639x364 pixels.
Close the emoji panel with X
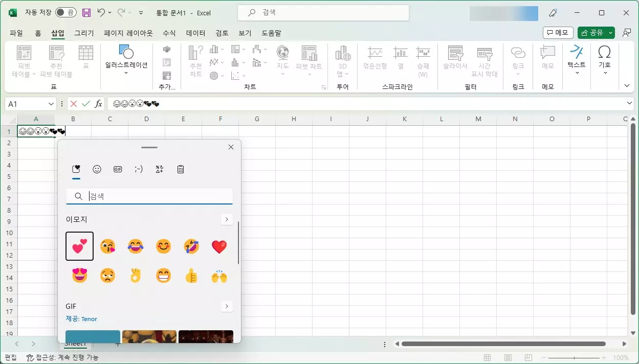pyautogui.click(x=231, y=147)
